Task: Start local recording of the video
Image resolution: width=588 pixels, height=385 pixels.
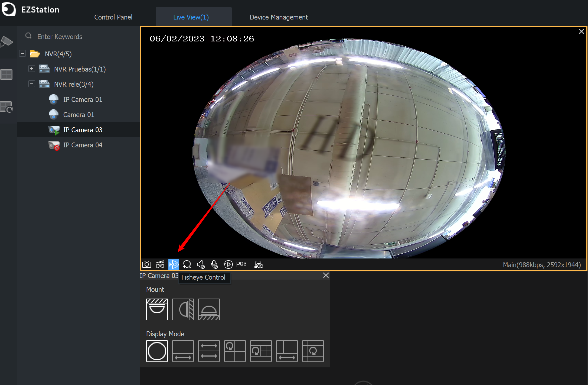Action: [x=160, y=264]
